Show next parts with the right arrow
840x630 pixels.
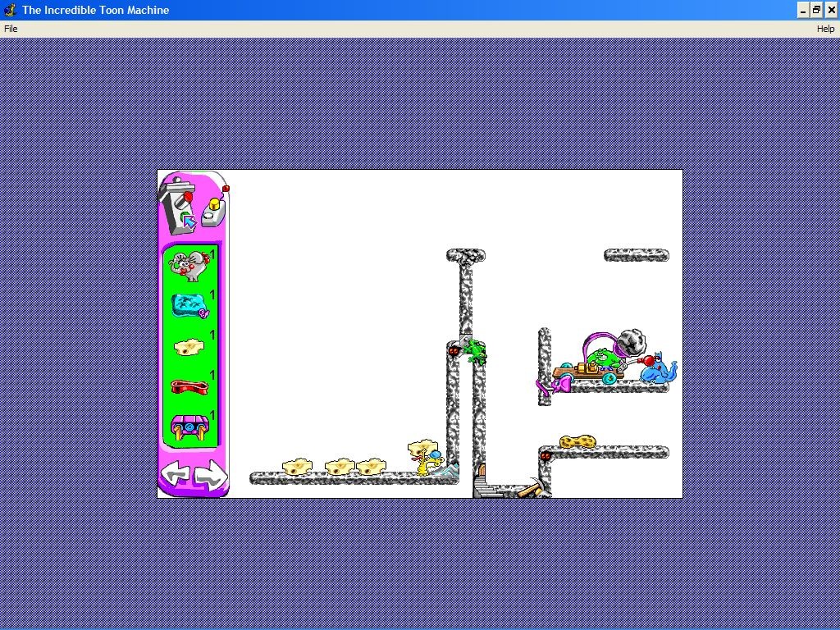[211, 475]
